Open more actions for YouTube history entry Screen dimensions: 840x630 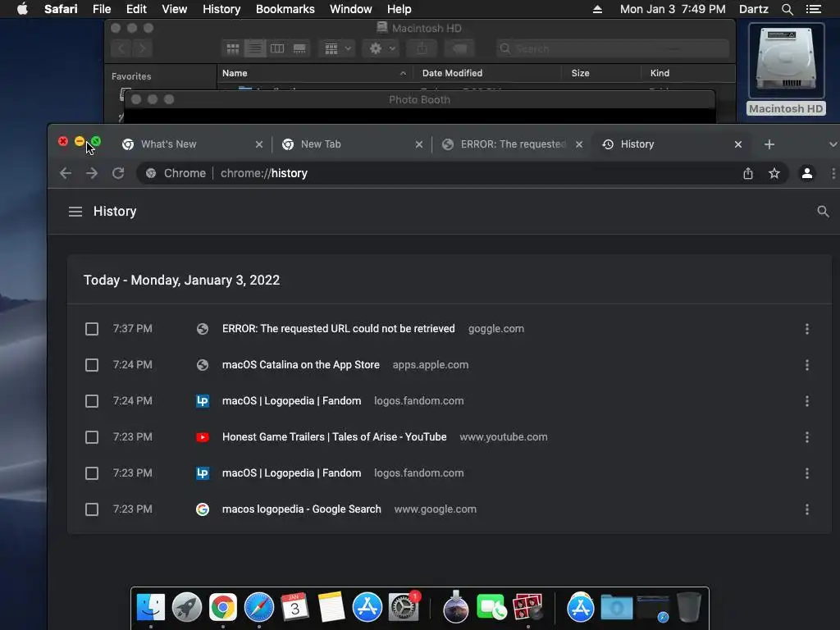coord(807,437)
